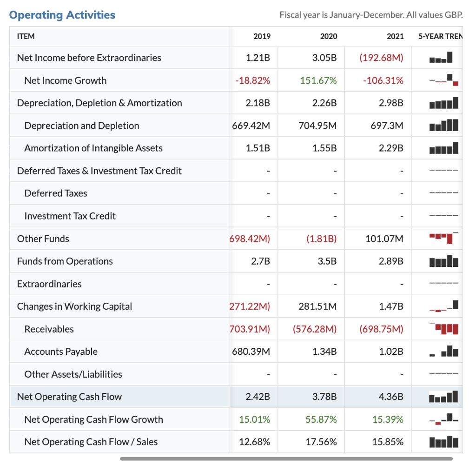The width and height of the screenshot is (476, 472).
Task: Click the Deferred Taxes & Investment Tax Credit row
Action: pos(236,171)
